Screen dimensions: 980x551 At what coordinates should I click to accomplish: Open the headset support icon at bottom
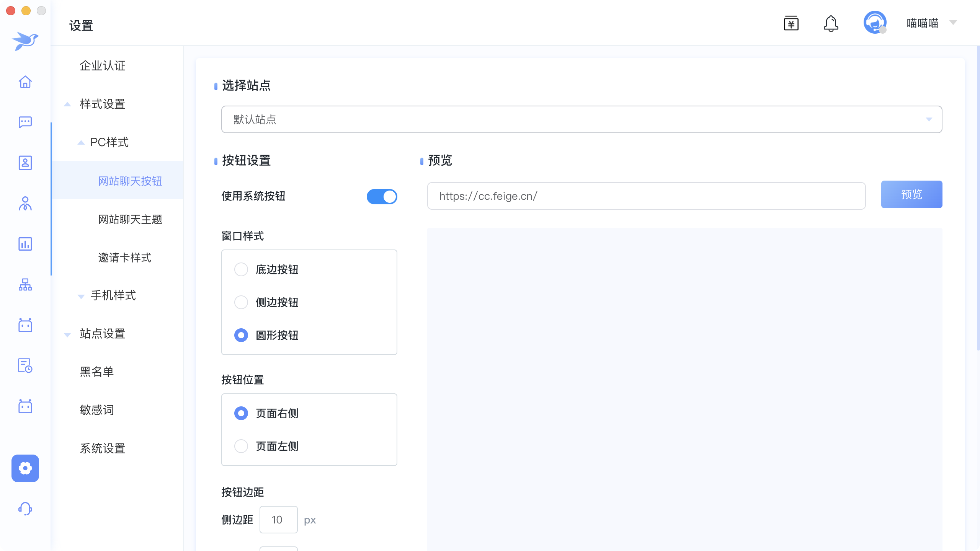click(x=25, y=509)
